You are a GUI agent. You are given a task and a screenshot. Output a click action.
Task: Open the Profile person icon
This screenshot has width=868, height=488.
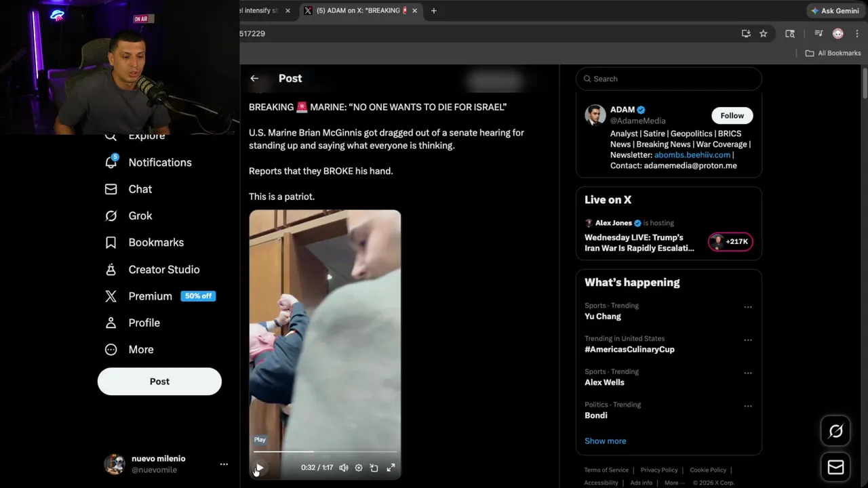pos(111,323)
